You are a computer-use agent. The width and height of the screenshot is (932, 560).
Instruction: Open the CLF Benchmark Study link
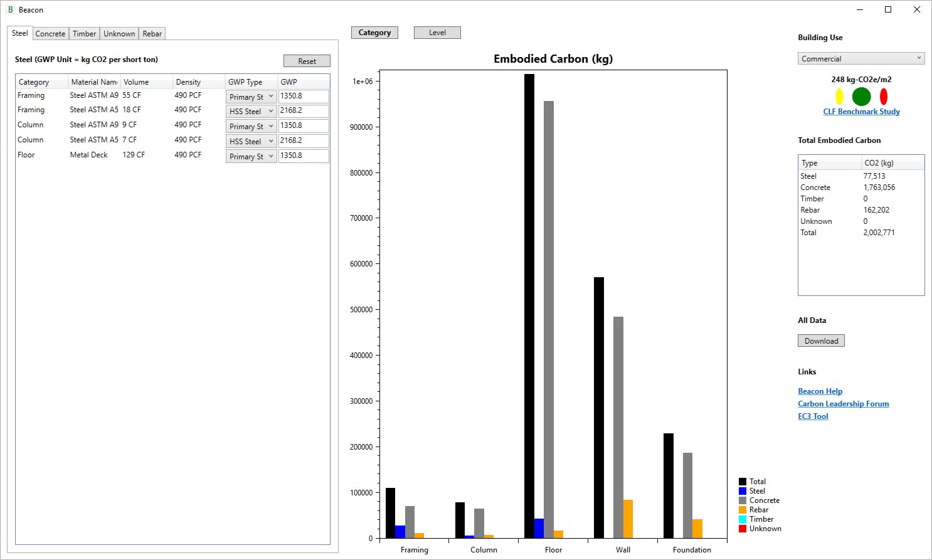(861, 111)
